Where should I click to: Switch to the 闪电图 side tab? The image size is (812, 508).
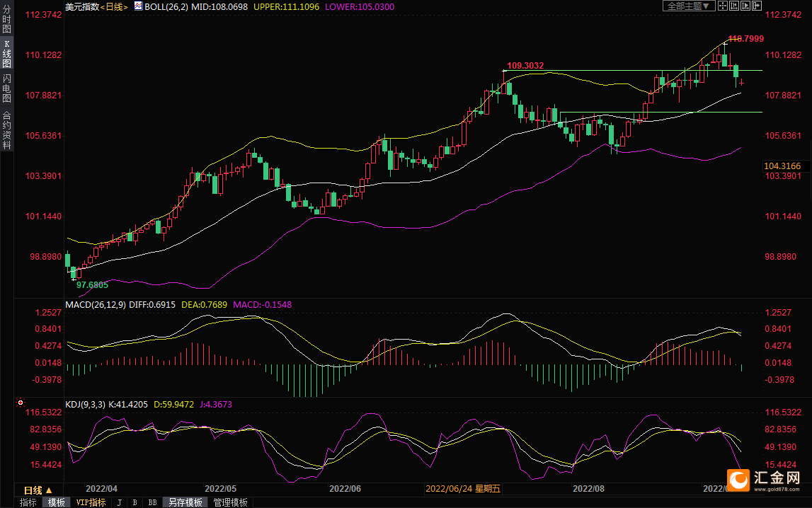pos(7,88)
